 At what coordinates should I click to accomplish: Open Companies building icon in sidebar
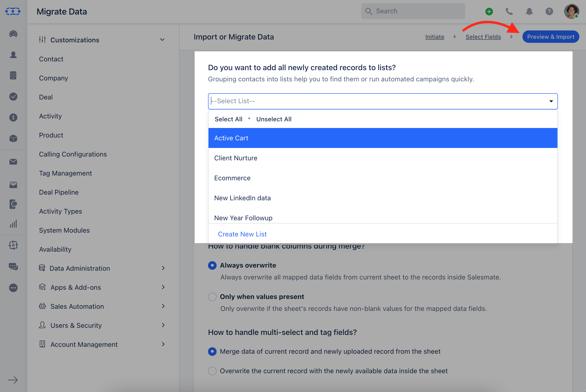13,75
